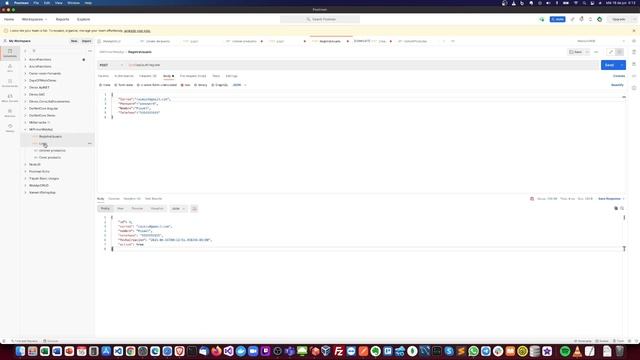Open the APIs sidebar panel
This screenshot has width=640, height=360.
[x=10, y=68]
